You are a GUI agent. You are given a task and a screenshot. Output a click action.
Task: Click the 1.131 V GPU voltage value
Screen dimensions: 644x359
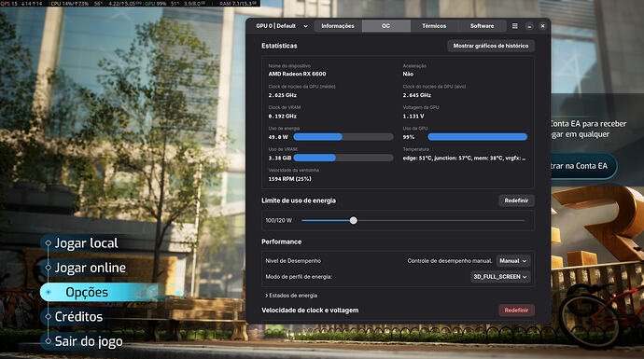[x=413, y=117]
